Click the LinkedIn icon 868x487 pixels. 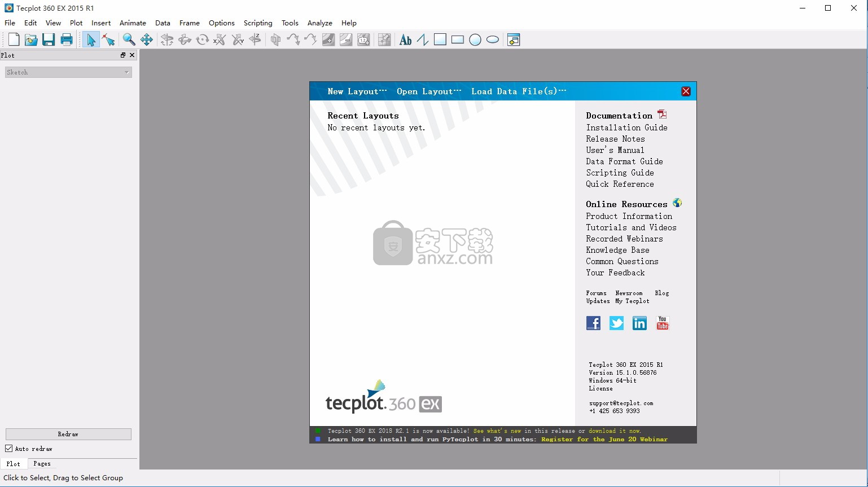(639, 323)
